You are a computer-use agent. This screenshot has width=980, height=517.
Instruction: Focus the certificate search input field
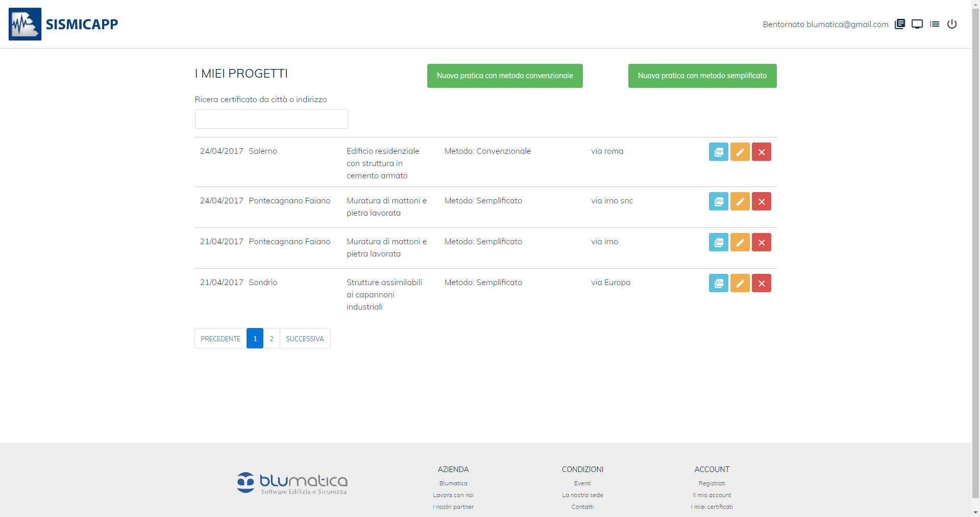coord(271,119)
